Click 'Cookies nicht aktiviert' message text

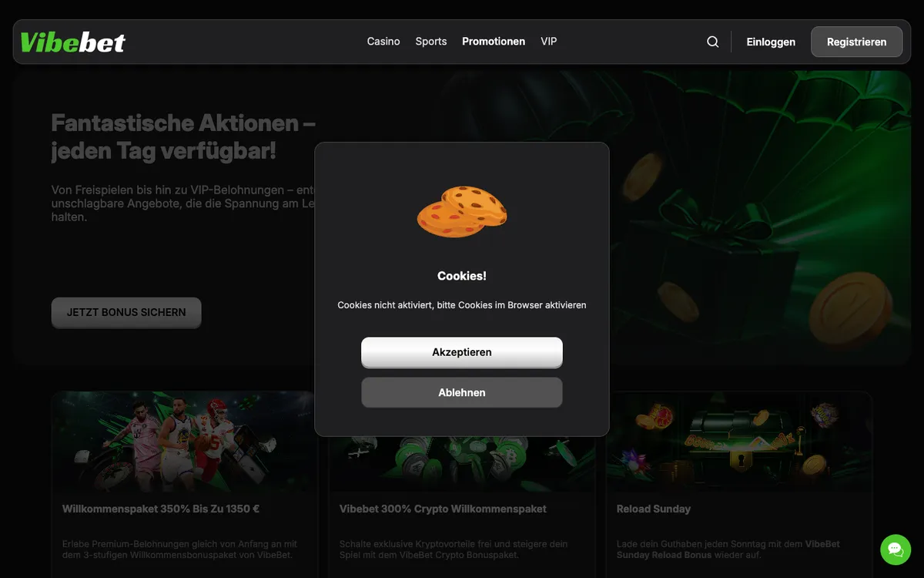(x=462, y=305)
